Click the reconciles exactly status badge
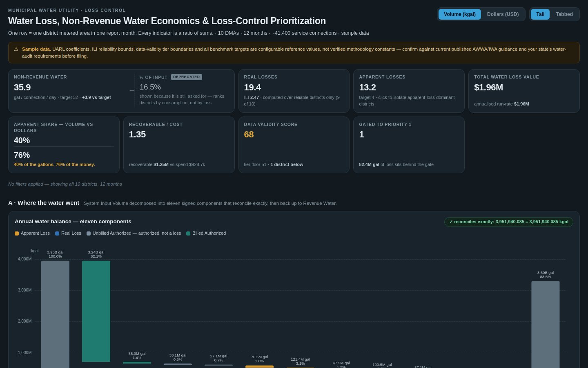 (x=509, y=222)
